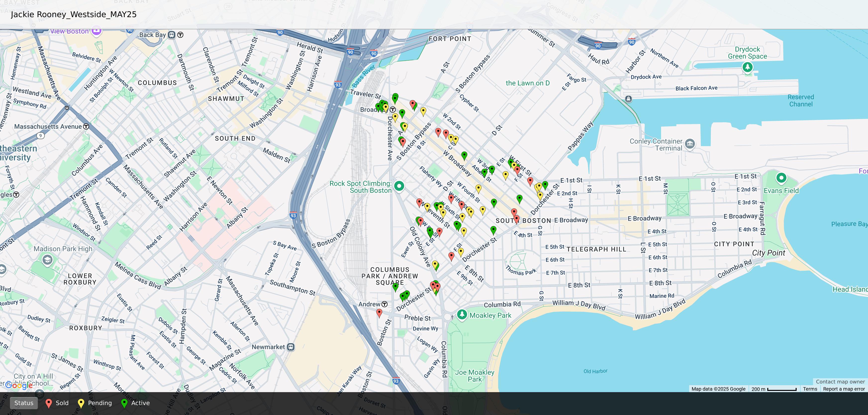The height and width of the screenshot is (415, 868).
Task: Click the Jackie Rooney_Westside_MAY25 map title
Action: point(73,14)
